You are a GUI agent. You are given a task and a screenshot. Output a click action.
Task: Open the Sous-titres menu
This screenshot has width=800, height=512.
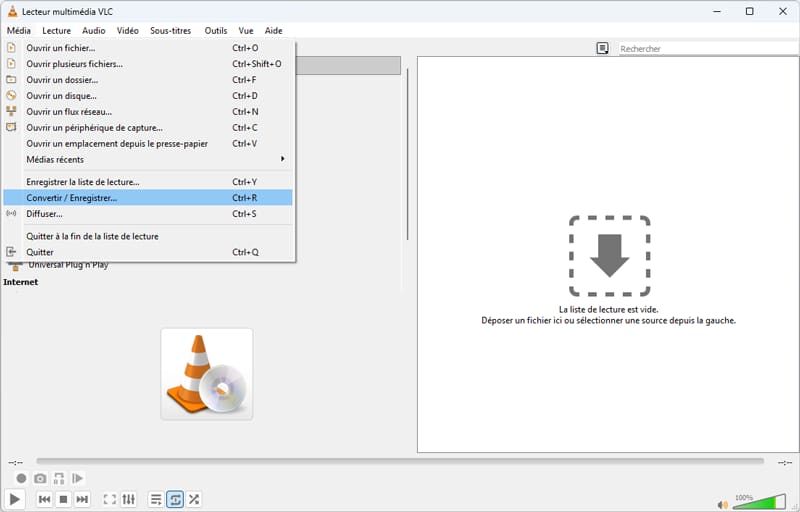[x=172, y=31]
